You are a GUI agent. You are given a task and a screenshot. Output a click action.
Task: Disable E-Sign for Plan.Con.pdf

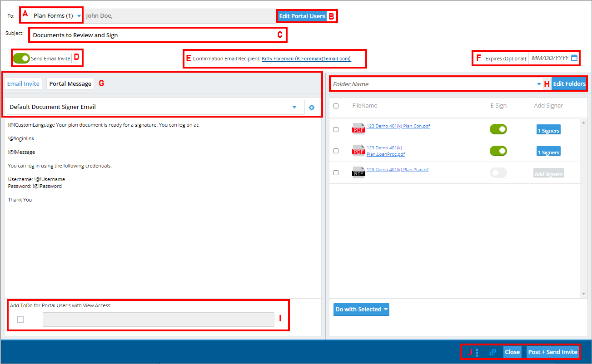pyautogui.click(x=498, y=129)
